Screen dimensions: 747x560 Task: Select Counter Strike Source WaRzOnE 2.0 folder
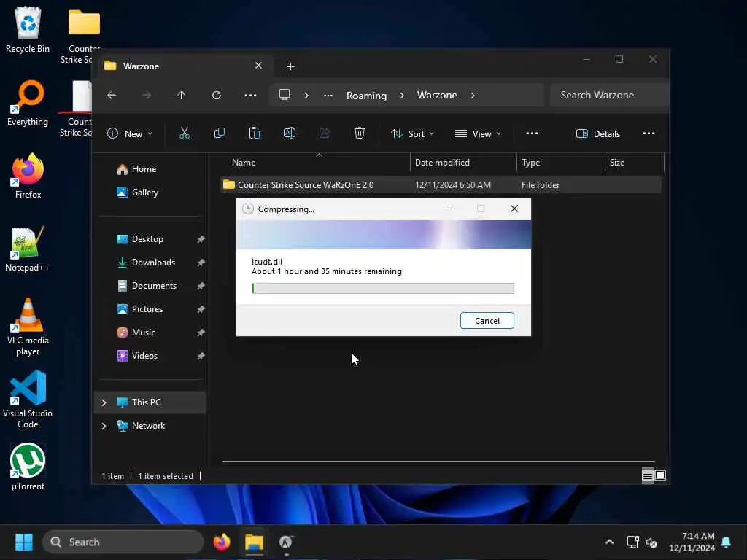click(x=441, y=184)
